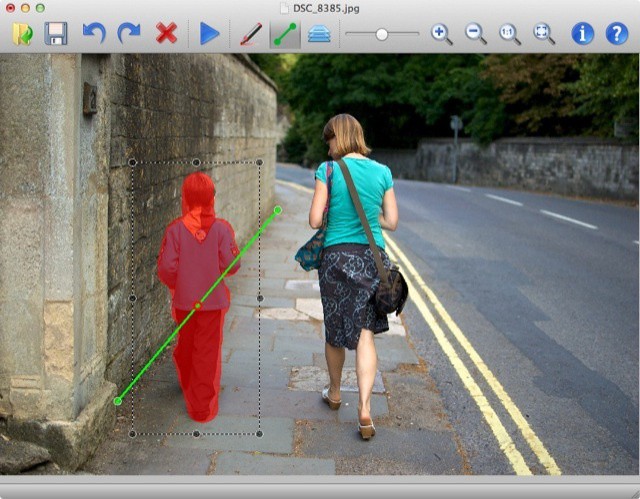This screenshot has width=640, height=499.
Task: Click the green line's lower endpoint
Action: pyautogui.click(x=117, y=401)
